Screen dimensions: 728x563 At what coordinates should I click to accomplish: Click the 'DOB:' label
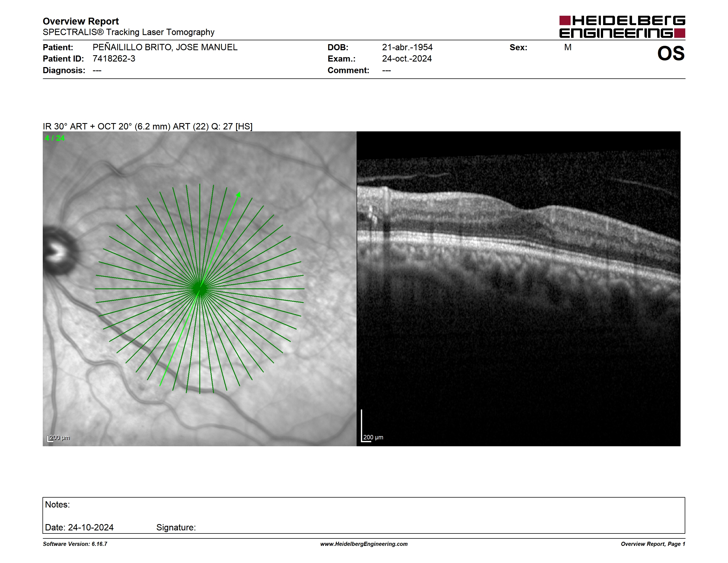click(x=338, y=47)
